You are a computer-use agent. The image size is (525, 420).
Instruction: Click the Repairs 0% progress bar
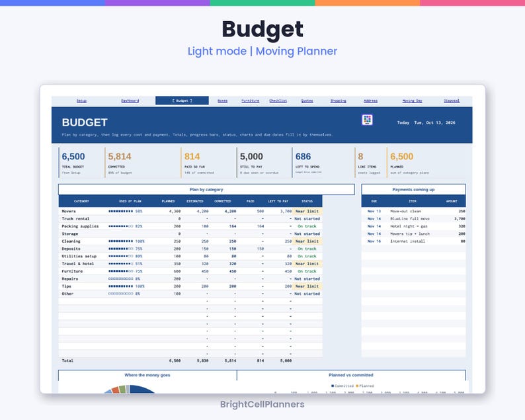124,279
